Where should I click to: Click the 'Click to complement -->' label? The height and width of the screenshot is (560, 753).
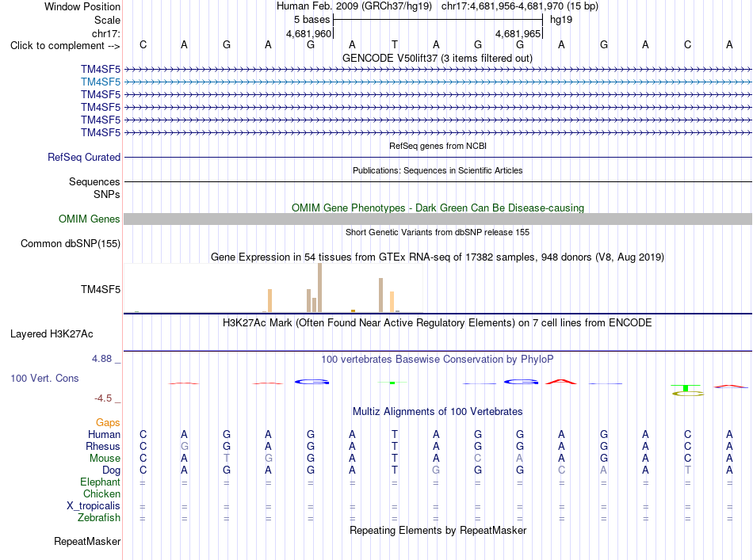pyautogui.click(x=65, y=46)
